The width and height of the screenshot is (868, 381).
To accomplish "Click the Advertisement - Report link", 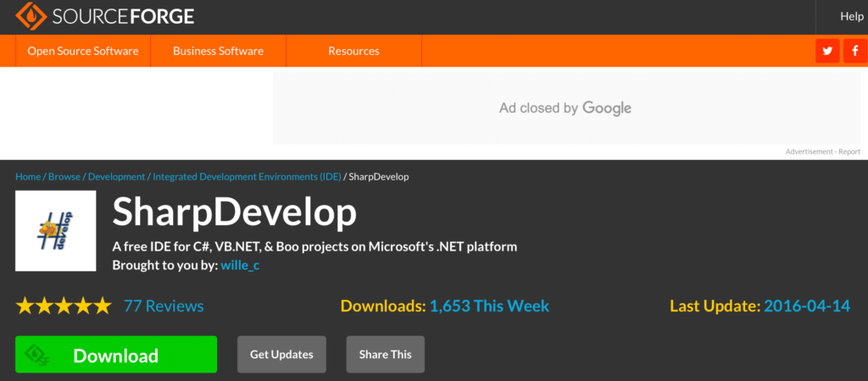I will pyautogui.click(x=823, y=152).
